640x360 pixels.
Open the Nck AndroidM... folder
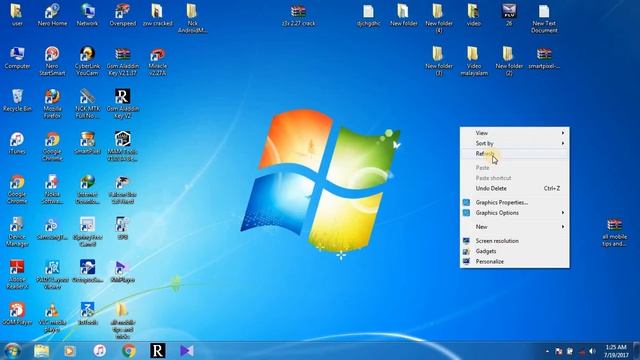192,18
